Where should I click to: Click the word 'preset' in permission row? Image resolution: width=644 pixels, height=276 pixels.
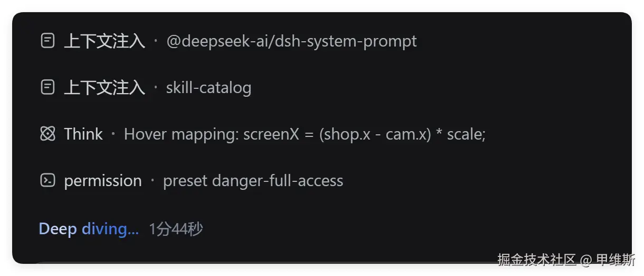click(x=185, y=181)
